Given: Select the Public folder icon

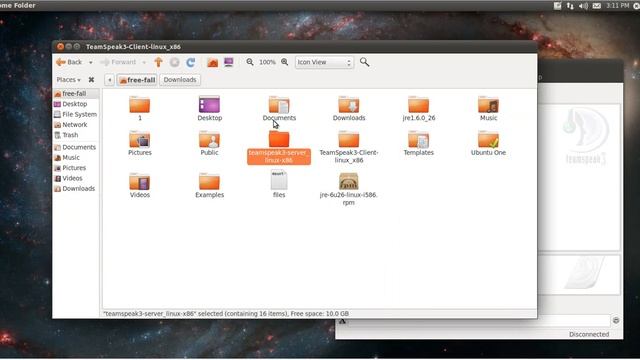Looking at the screenshot, I should 209,140.
